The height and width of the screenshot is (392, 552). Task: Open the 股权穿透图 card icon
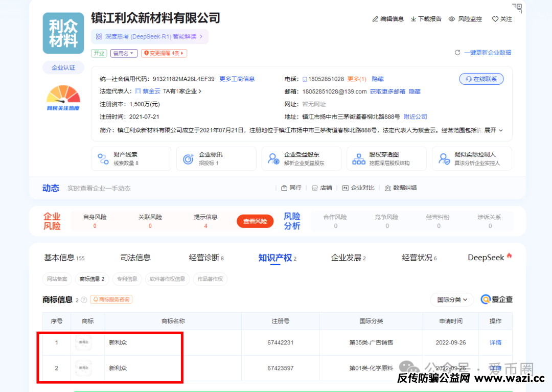tap(359, 159)
